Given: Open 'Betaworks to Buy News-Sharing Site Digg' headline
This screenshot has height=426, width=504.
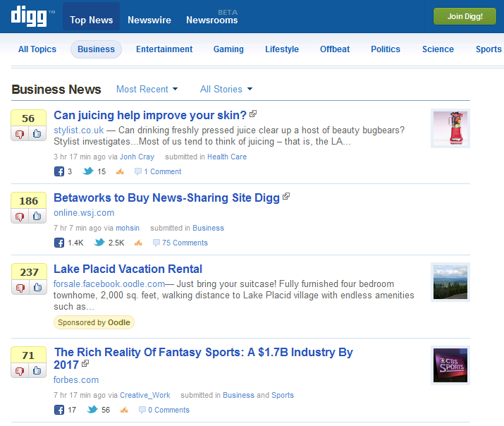Looking at the screenshot, I should 166,197.
